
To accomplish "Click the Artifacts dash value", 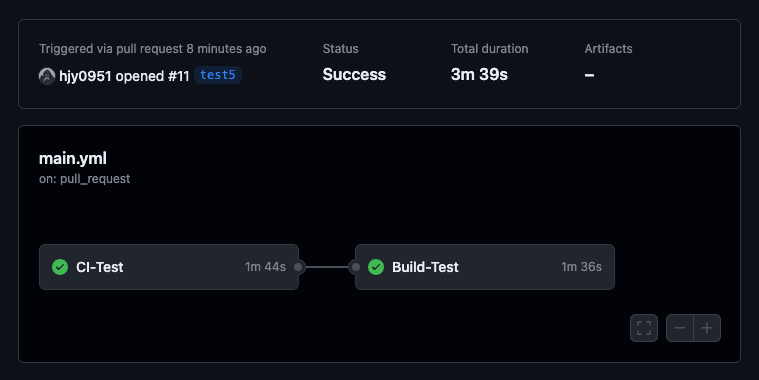I will coord(589,75).
